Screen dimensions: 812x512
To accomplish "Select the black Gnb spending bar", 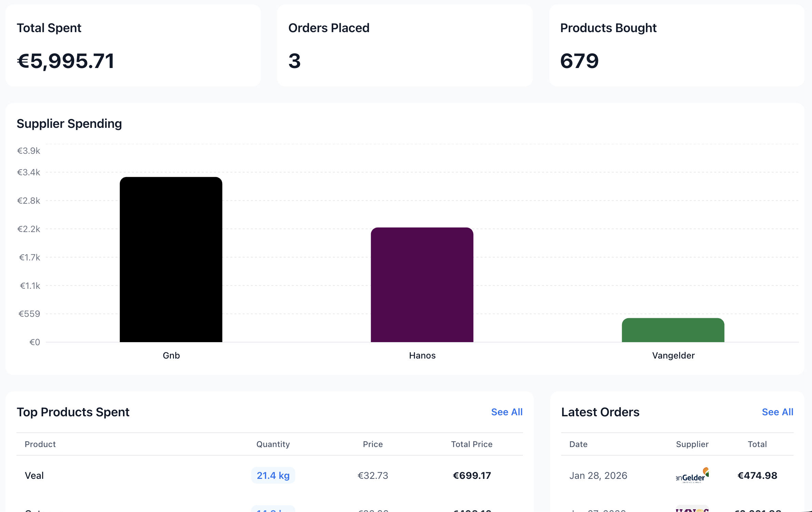I will click(x=171, y=259).
